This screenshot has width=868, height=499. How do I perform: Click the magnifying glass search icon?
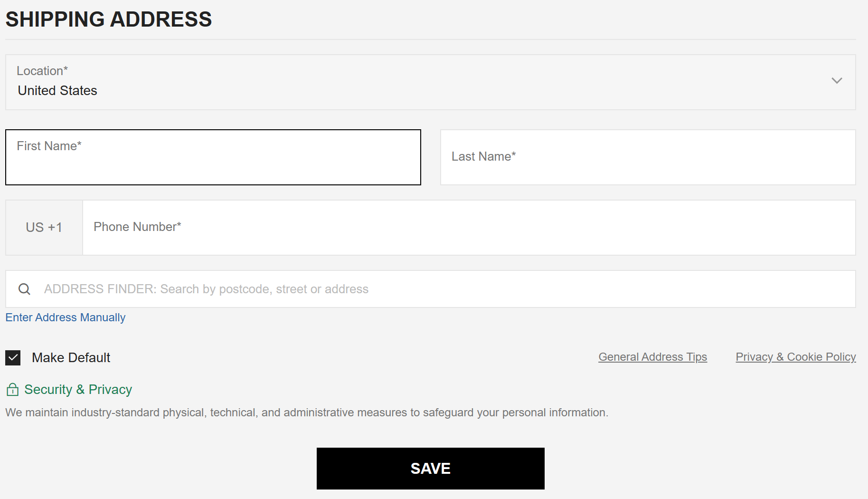[x=24, y=289]
